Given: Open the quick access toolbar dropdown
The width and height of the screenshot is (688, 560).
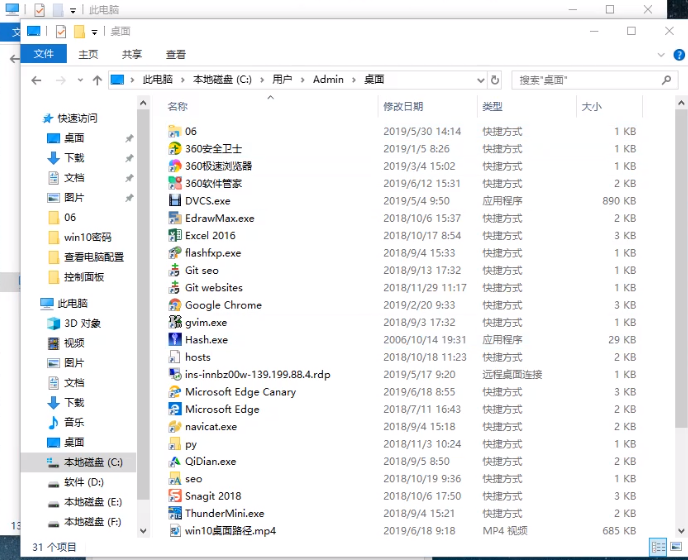Looking at the screenshot, I should click(94, 32).
